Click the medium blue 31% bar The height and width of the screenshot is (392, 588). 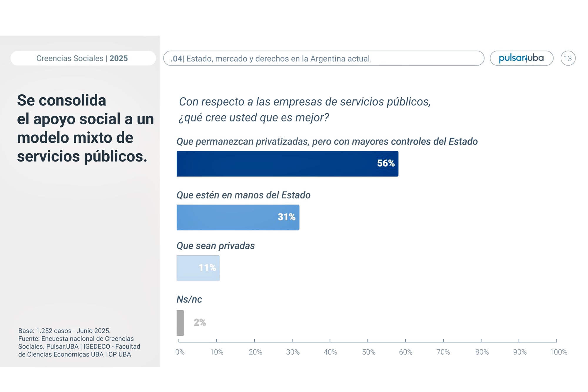(x=238, y=217)
